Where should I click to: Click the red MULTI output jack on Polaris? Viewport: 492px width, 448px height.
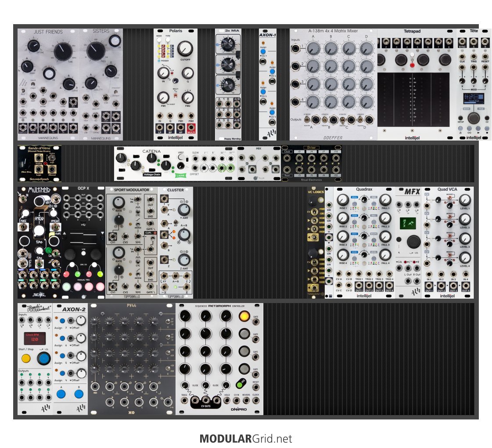[x=191, y=128]
